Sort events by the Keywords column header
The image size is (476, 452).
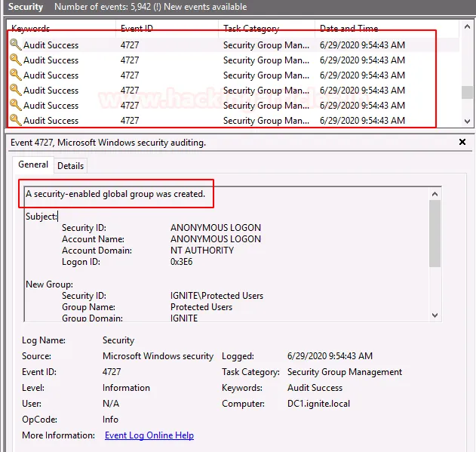(x=30, y=29)
